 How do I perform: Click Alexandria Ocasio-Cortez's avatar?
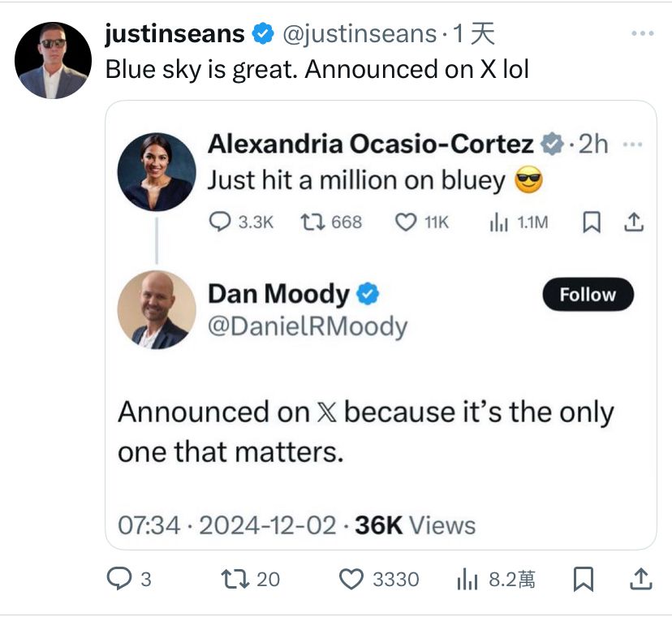[157, 172]
